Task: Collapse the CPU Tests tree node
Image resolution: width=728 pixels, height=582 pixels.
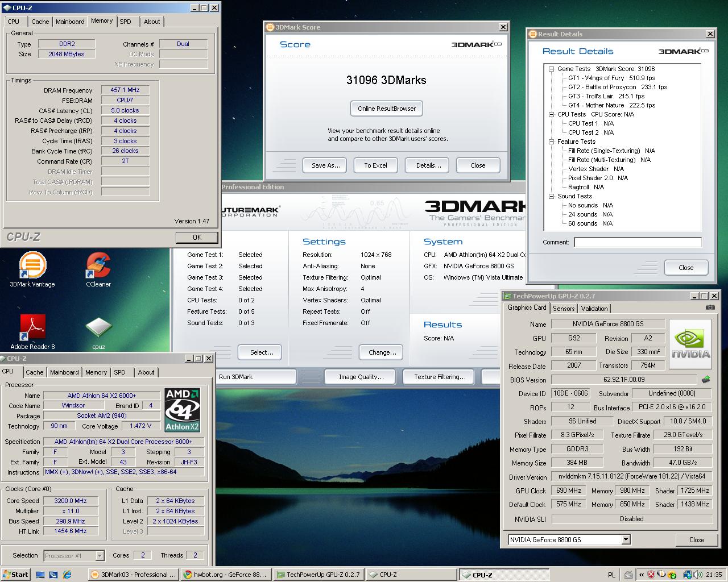Action: click(x=552, y=114)
